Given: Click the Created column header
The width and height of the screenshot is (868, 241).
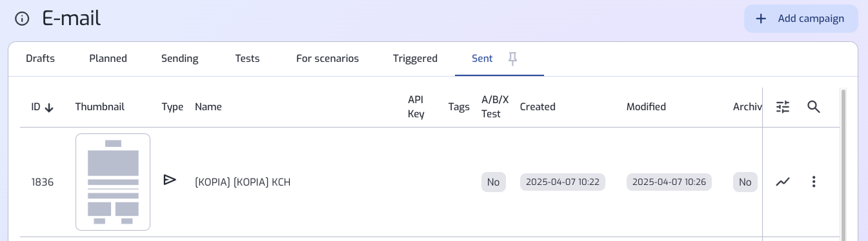Looking at the screenshot, I should pyautogui.click(x=538, y=107).
